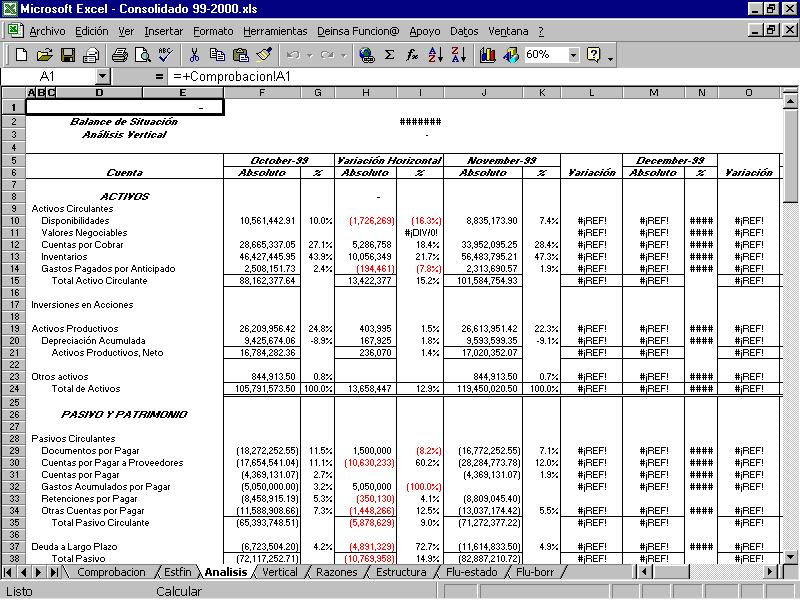The image size is (800, 600).
Task: Expand the toolbar more-buttons arrow
Action: [x=610, y=59]
